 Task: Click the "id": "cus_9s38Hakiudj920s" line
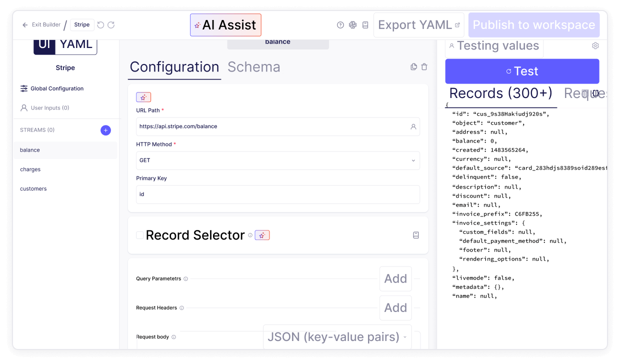pos(500,114)
